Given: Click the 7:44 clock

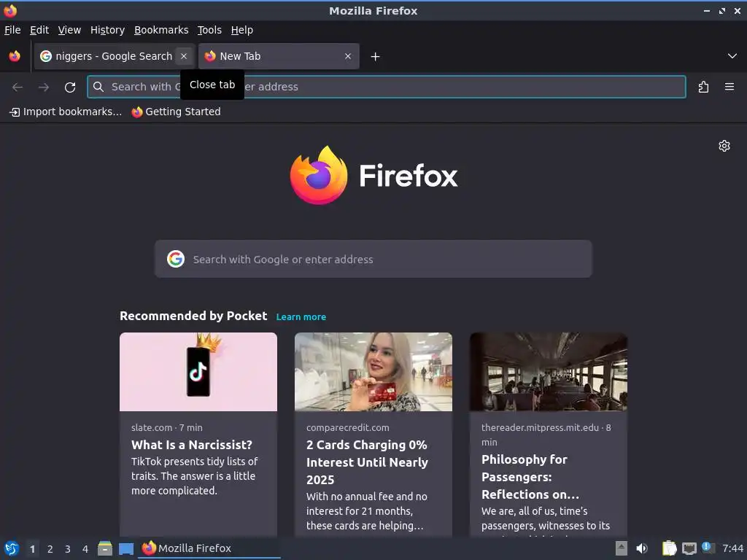Looking at the screenshot, I should pos(732,548).
